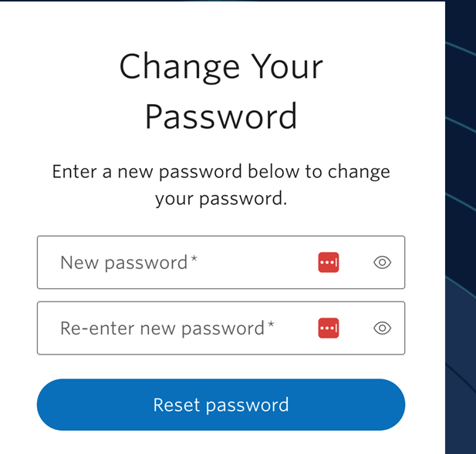
Task: Toggle visibility eye in first password box
Action: (382, 262)
